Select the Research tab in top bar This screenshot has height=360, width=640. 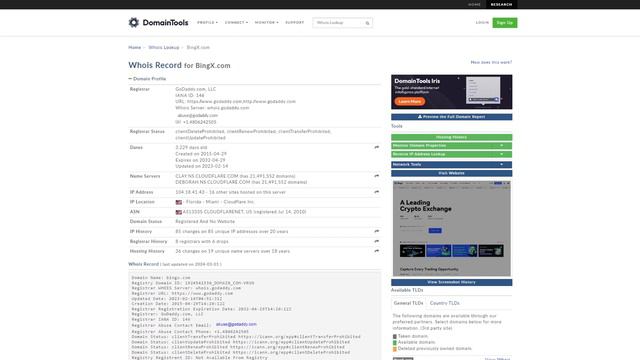pyautogui.click(x=501, y=4)
